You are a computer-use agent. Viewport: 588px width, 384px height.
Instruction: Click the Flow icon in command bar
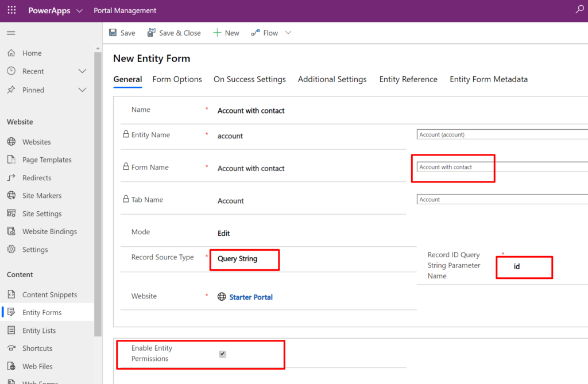point(256,33)
